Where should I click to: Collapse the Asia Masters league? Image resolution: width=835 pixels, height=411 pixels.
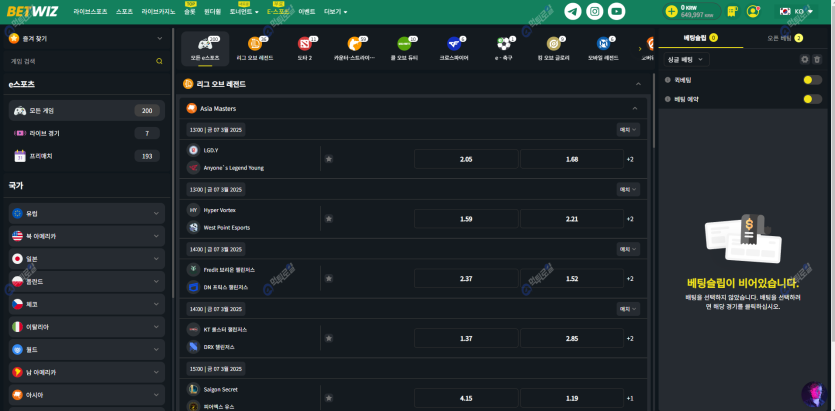pyautogui.click(x=634, y=109)
